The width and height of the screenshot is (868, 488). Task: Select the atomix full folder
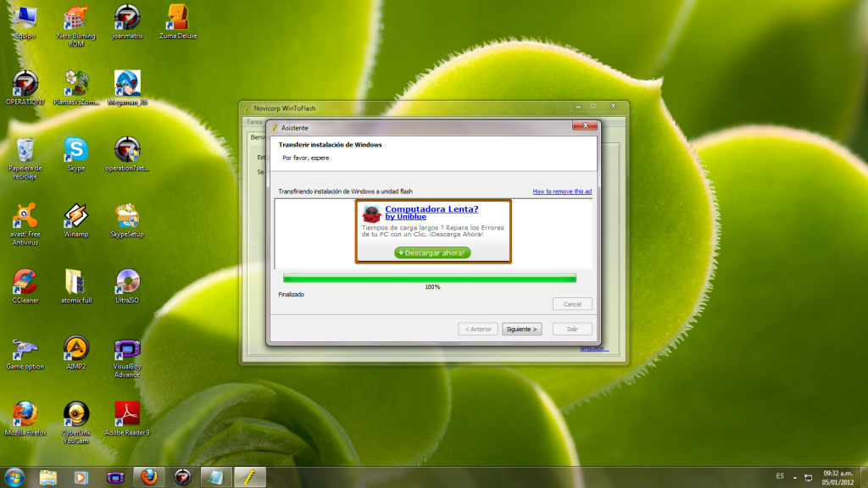point(75,286)
